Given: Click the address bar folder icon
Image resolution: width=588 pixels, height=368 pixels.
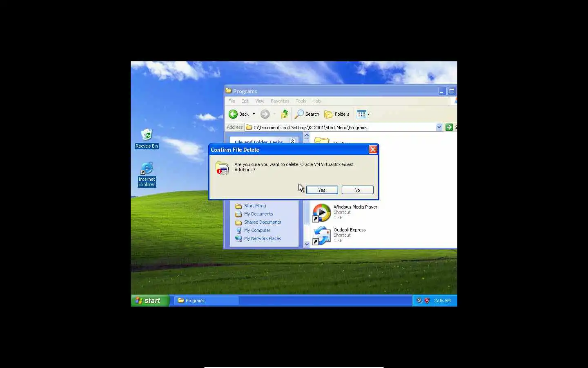Looking at the screenshot, I should click(249, 127).
